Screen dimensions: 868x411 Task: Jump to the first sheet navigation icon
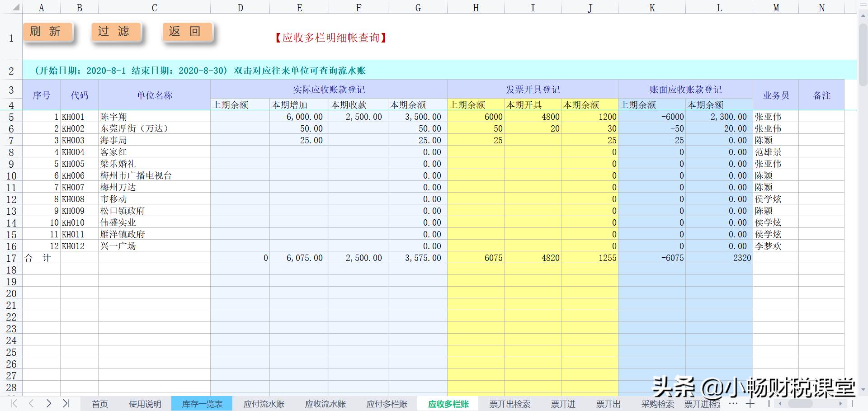click(x=13, y=404)
